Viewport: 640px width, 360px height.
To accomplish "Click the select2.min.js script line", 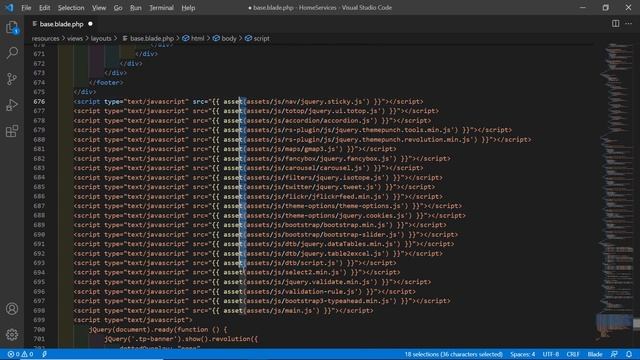I will click(x=237, y=273).
